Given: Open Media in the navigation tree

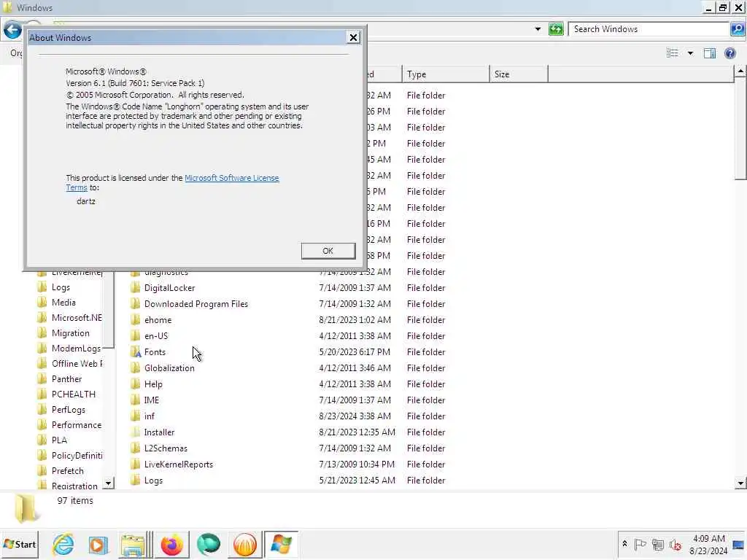Looking at the screenshot, I should (63, 303).
